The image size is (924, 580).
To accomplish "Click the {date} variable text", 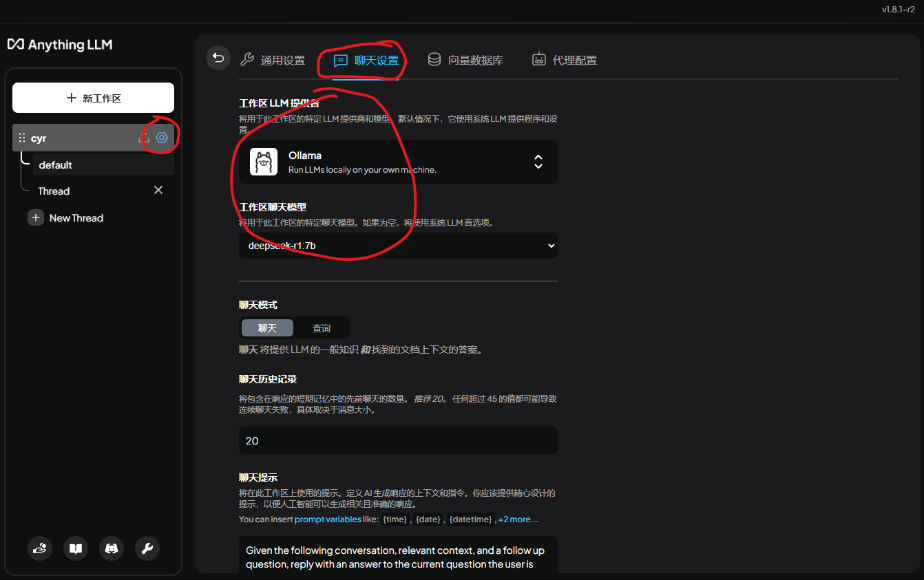I will click(428, 519).
